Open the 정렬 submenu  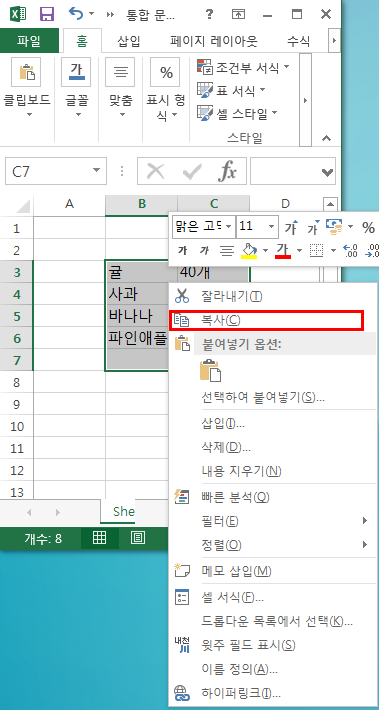(x=273, y=544)
